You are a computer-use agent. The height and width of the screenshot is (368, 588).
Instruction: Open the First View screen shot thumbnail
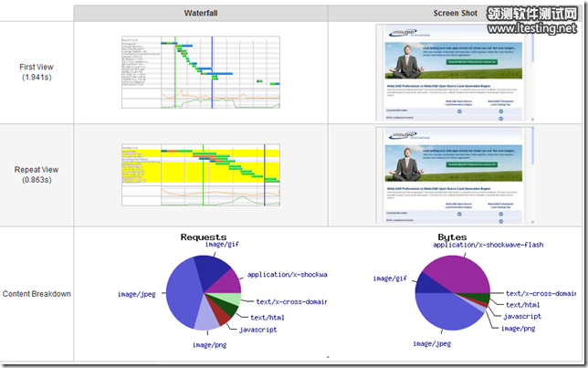pos(454,72)
